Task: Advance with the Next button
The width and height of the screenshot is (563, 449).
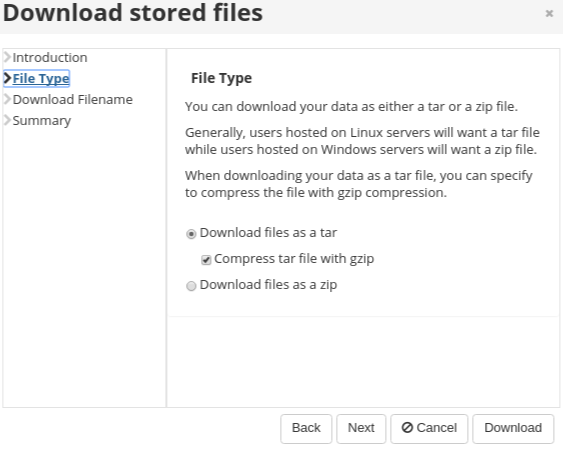Action: click(x=361, y=428)
